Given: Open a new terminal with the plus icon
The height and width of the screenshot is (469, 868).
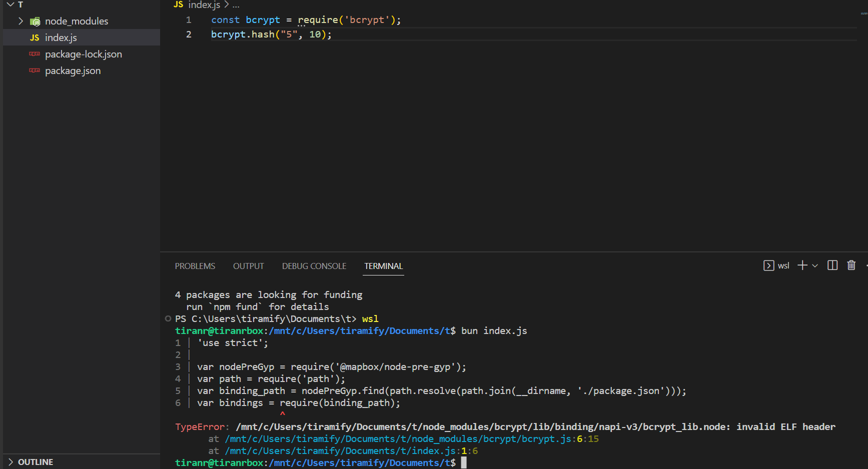Looking at the screenshot, I should [801, 265].
